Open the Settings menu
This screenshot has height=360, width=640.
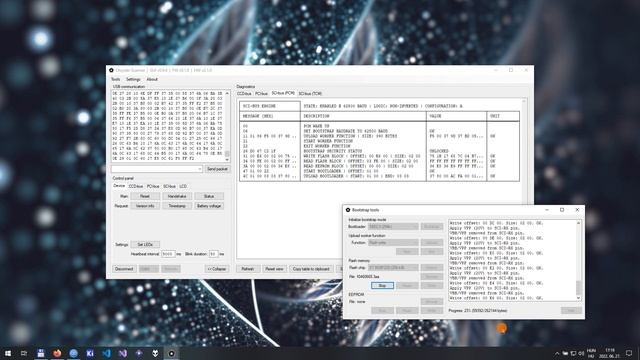[x=133, y=79]
